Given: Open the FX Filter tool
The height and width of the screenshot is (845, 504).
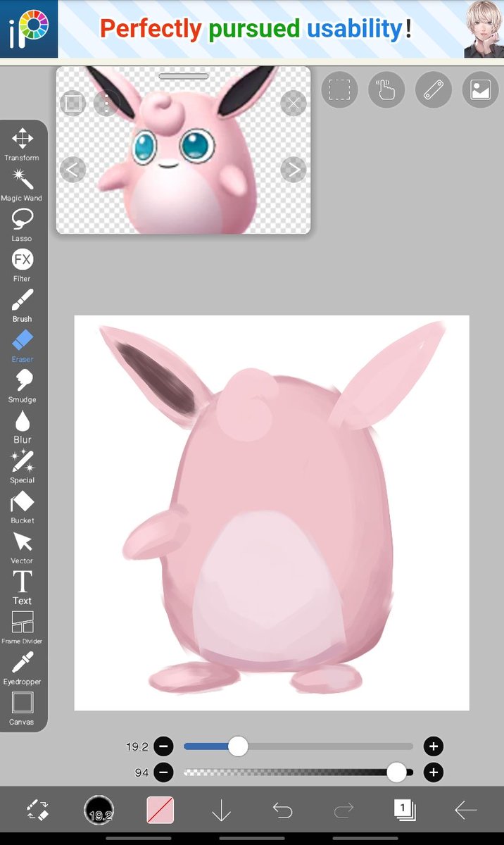Looking at the screenshot, I should coord(23,265).
